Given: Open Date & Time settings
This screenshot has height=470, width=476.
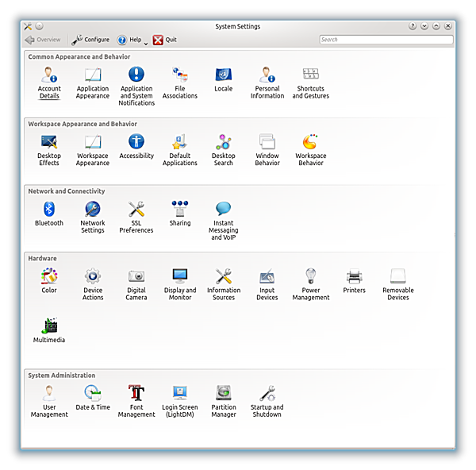Looking at the screenshot, I should click(93, 398).
